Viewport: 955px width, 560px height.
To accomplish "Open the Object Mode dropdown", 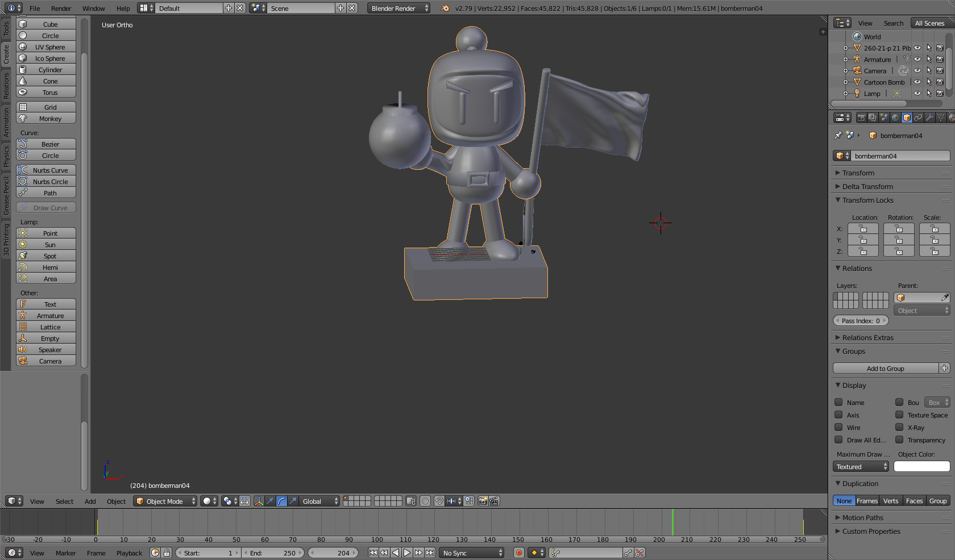I will (x=165, y=501).
